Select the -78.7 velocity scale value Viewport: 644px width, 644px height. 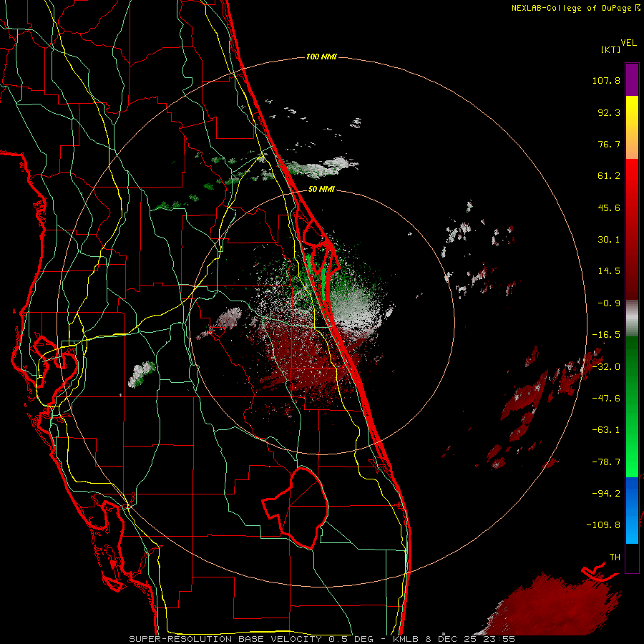(x=606, y=462)
